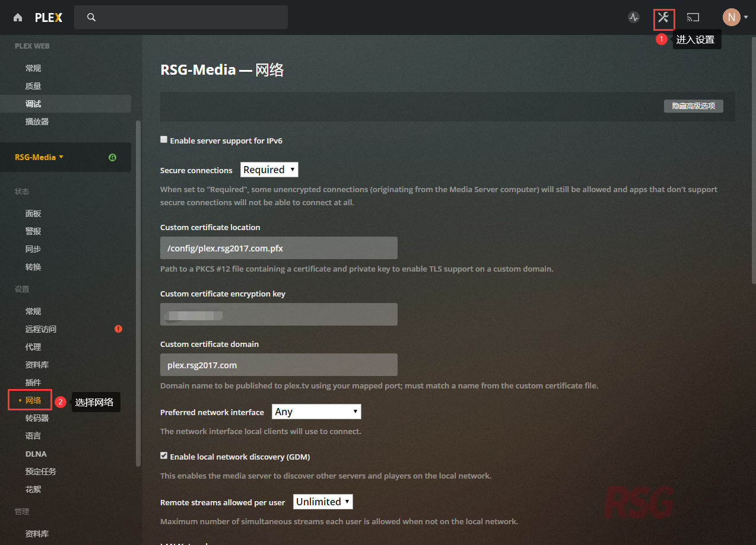Click the Custom certificate location label
This screenshot has width=756, height=545.
coord(210,227)
